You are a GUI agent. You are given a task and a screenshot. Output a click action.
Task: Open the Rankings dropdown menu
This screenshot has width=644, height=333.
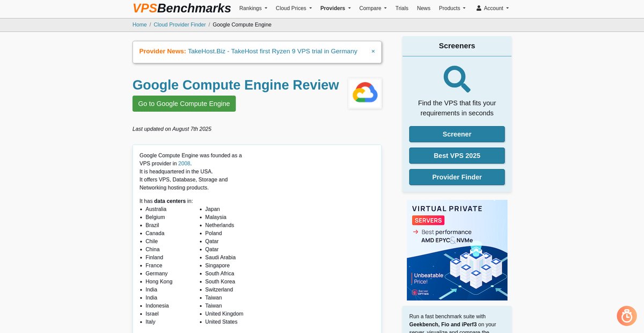(x=253, y=8)
